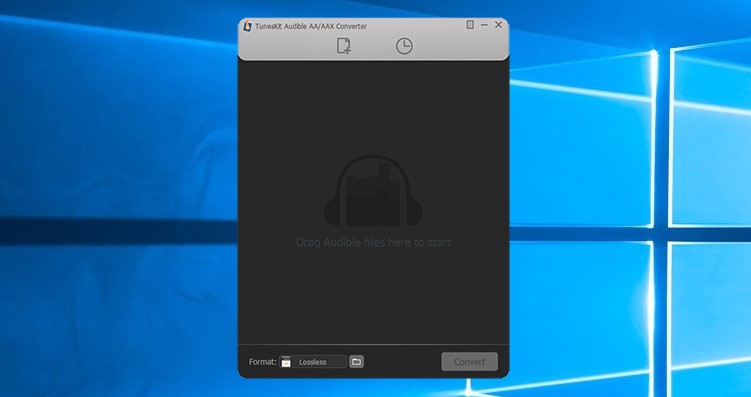
Task: Click the 'Format:' label
Action: (x=262, y=362)
